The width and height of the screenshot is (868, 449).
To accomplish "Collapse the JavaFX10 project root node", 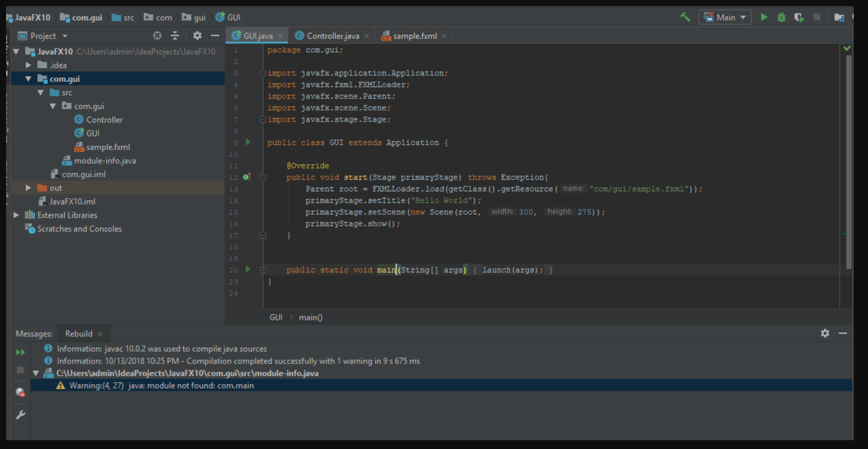I will point(16,52).
